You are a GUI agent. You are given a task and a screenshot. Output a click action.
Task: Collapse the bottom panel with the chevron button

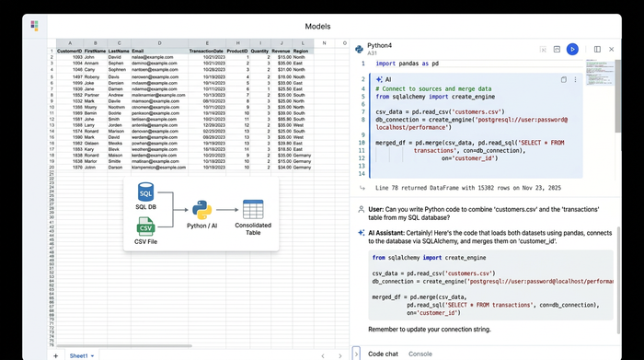tap(356, 354)
